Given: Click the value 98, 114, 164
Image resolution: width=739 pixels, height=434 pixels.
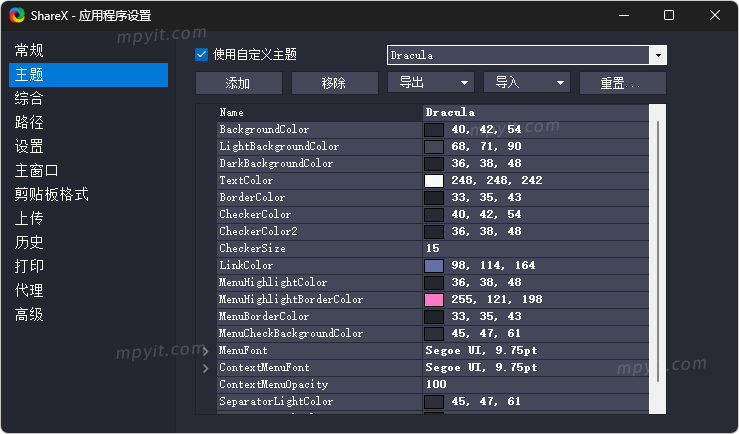Looking at the screenshot, I should 493,266.
